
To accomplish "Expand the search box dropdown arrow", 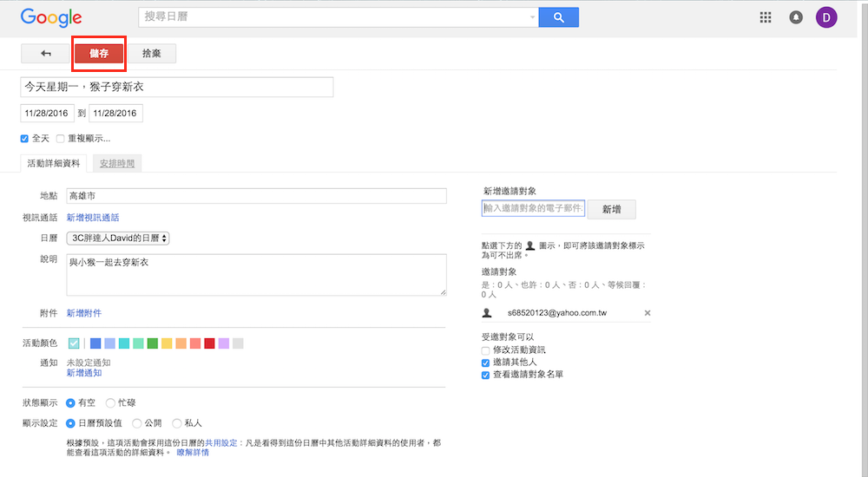I will [x=533, y=17].
